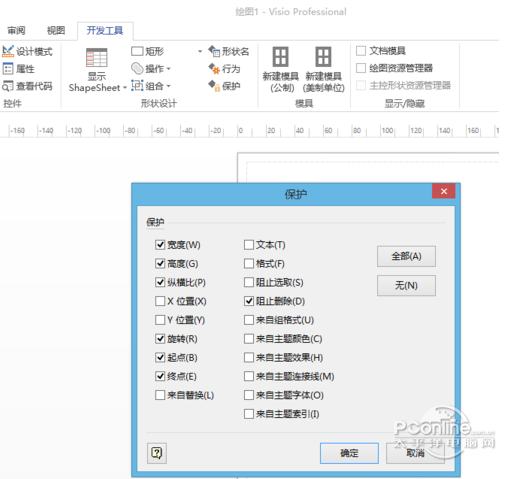This screenshot has width=514, height=479.
Task: Click the 无(N) button
Action: click(406, 285)
